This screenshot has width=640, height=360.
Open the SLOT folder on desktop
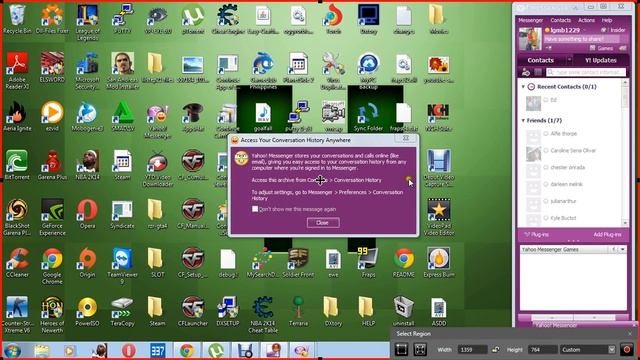(x=158, y=262)
